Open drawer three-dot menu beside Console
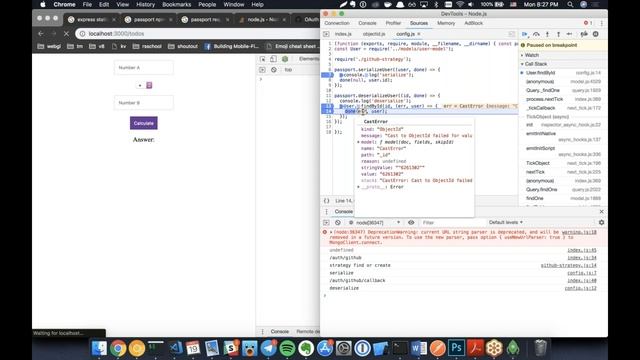The width and height of the screenshot is (640, 360). coord(326,211)
